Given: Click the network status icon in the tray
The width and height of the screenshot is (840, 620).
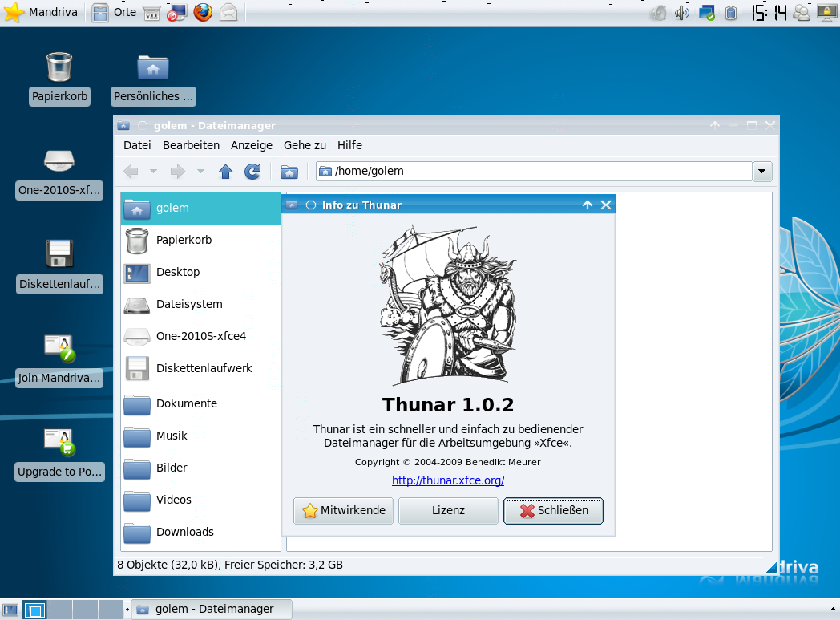Looking at the screenshot, I should 705,12.
